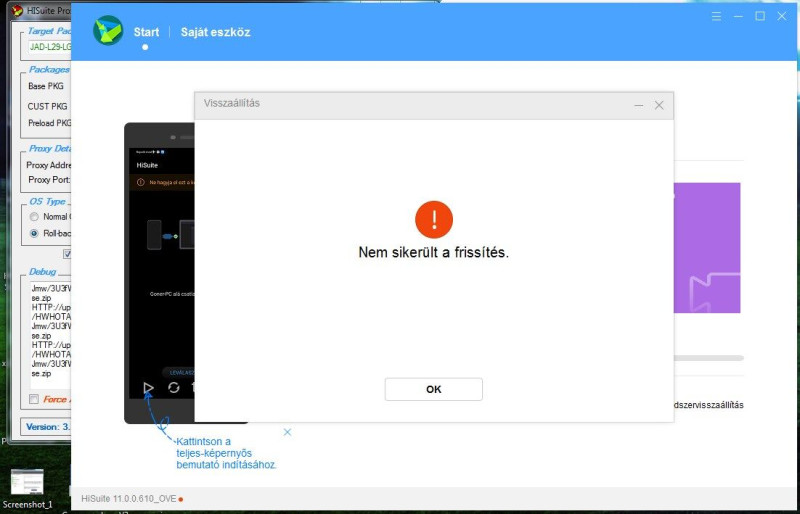This screenshot has height=514, width=800.
Task: Open the Start tab in HiSuite
Action: click(146, 32)
